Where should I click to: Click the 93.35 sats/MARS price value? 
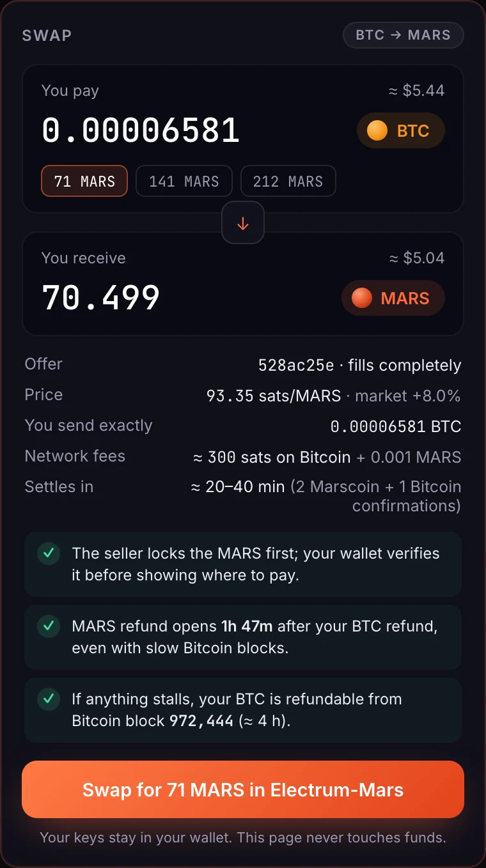pyautogui.click(x=274, y=396)
